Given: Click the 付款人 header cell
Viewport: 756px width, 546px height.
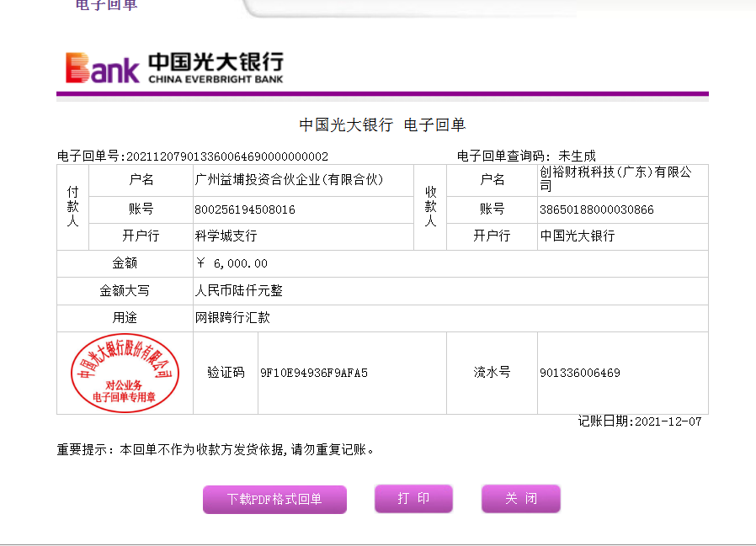Looking at the screenshot, I should pos(72,207).
